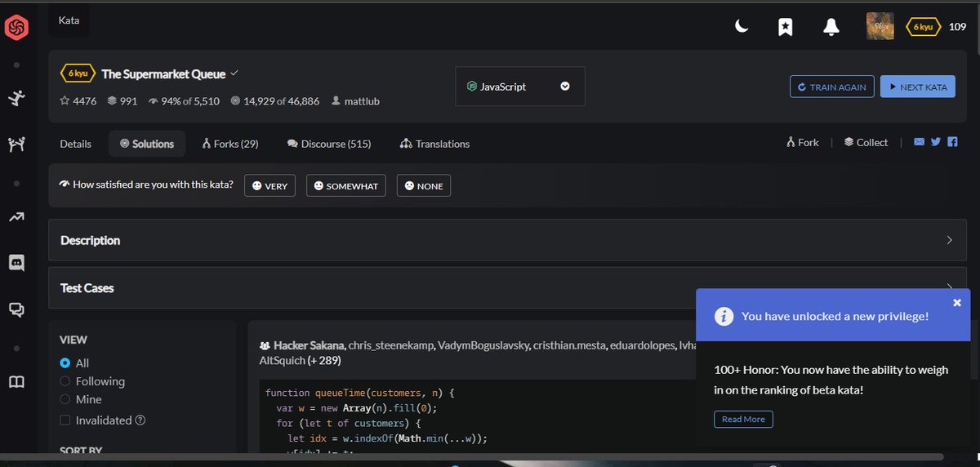
Task: Select the Following view radio button
Action: (x=65, y=381)
